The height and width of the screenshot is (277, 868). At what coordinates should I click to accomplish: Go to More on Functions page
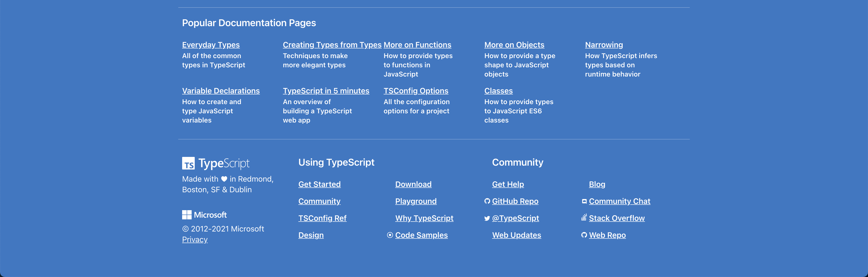417,45
